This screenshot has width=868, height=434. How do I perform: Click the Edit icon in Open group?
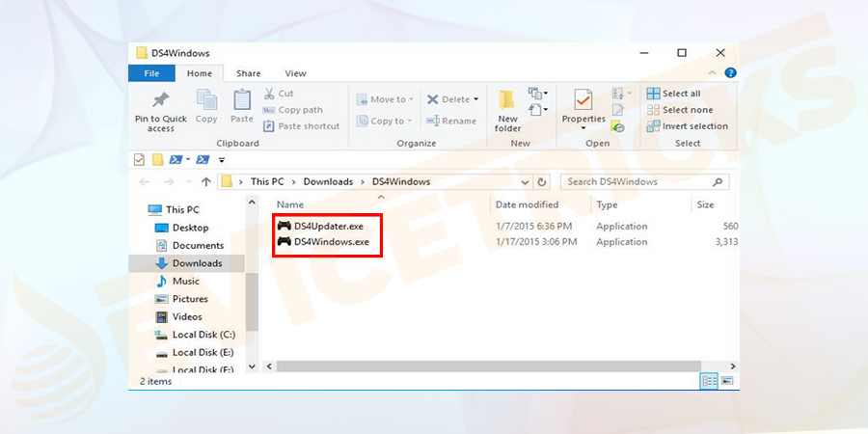pos(618,110)
